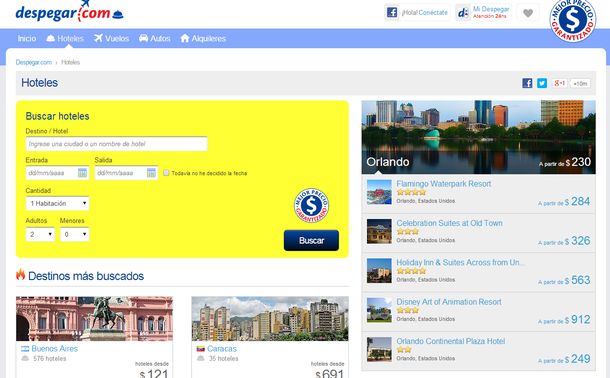This screenshot has width=610, height=378.
Task: Open Holiday Inn & Suites Across link
Action: point(460,262)
